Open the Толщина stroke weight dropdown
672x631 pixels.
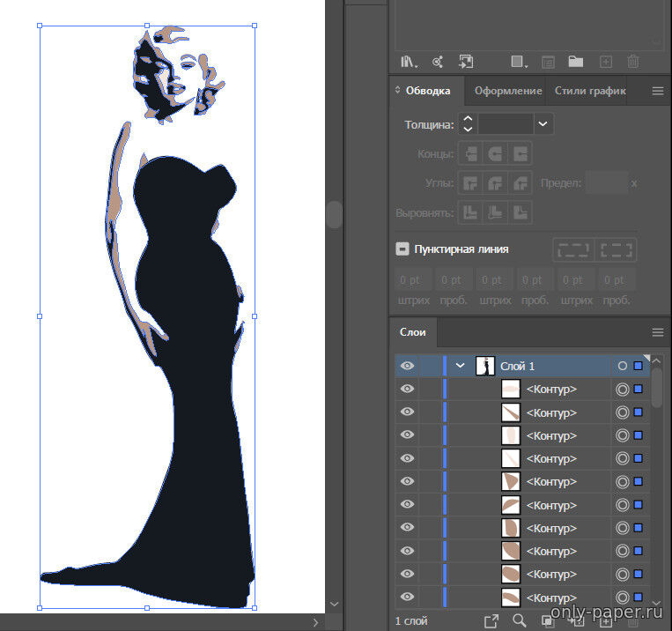point(543,124)
